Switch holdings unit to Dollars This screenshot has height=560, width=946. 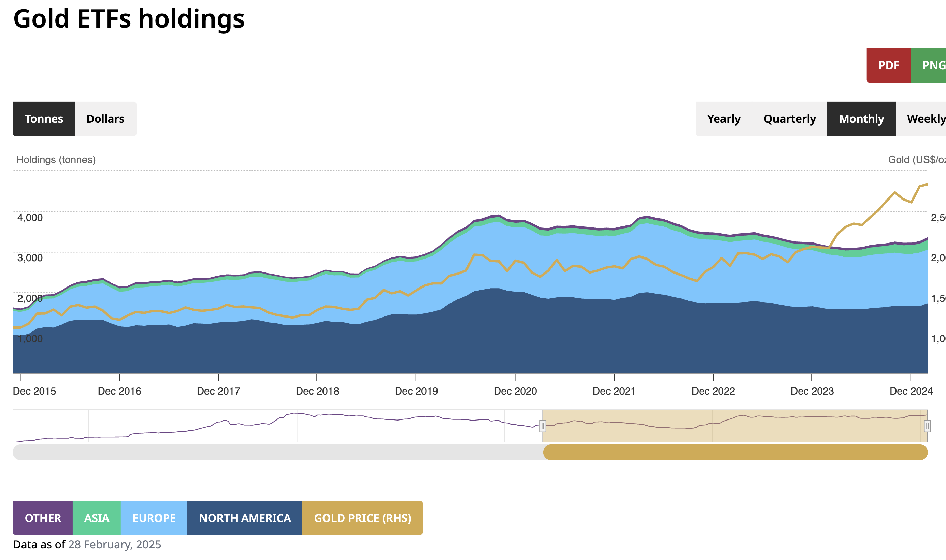point(105,119)
